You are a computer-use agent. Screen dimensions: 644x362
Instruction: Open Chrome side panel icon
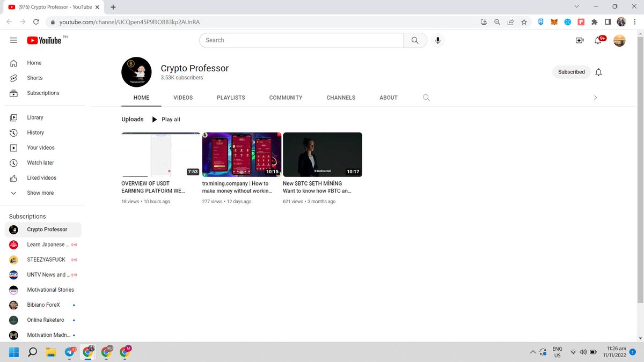(x=608, y=22)
